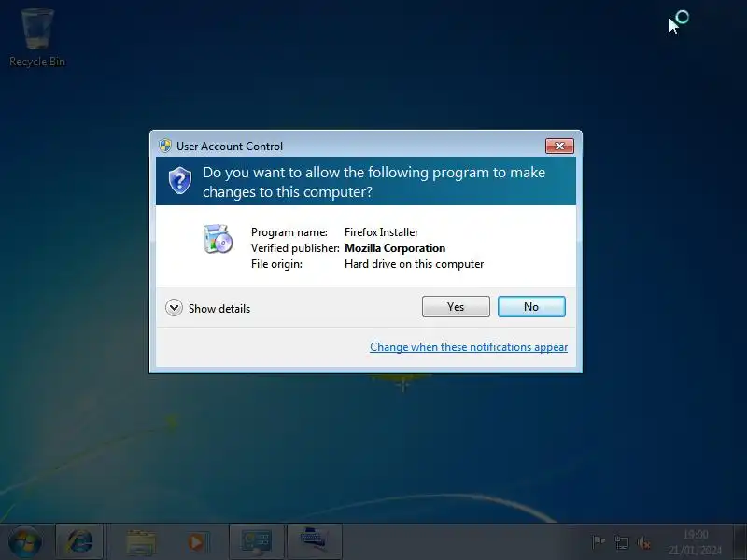Open Windows Explorer folder on taskbar
Screen dimensions: 747x560
[x=141, y=542]
